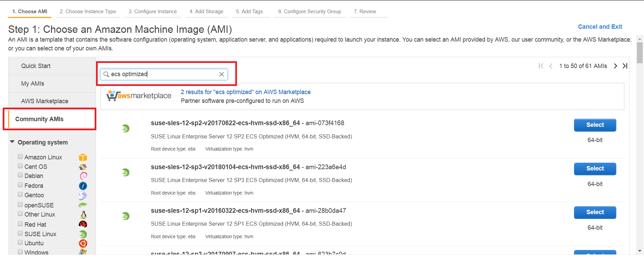
Task: Click the Red Hat logo icon
Action: tap(83, 224)
